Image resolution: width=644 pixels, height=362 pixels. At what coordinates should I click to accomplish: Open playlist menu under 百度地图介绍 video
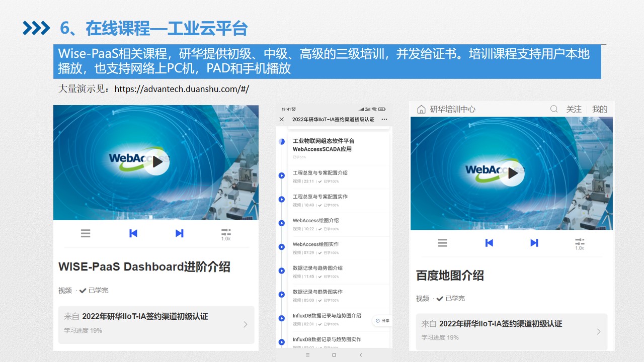coord(443,243)
